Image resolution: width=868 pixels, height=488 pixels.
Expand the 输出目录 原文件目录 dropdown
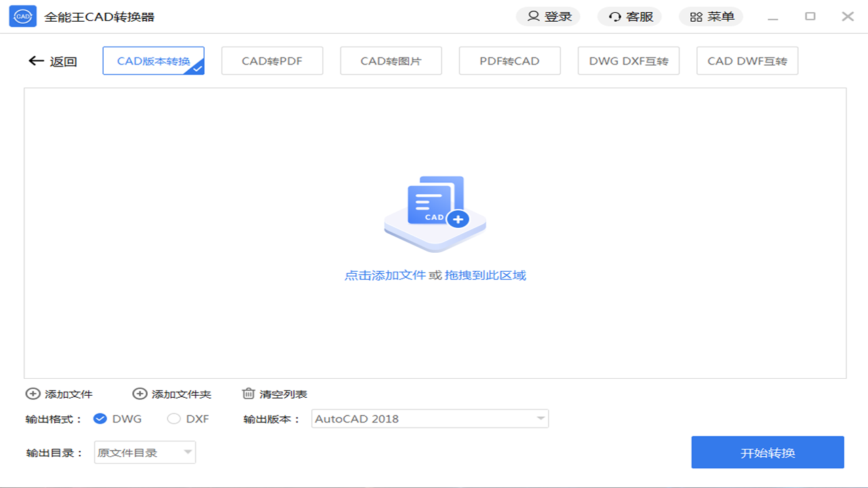click(144, 452)
